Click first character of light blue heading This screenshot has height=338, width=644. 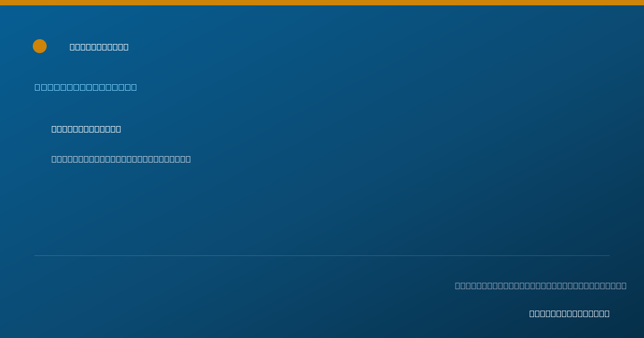(x=38, y=87)
